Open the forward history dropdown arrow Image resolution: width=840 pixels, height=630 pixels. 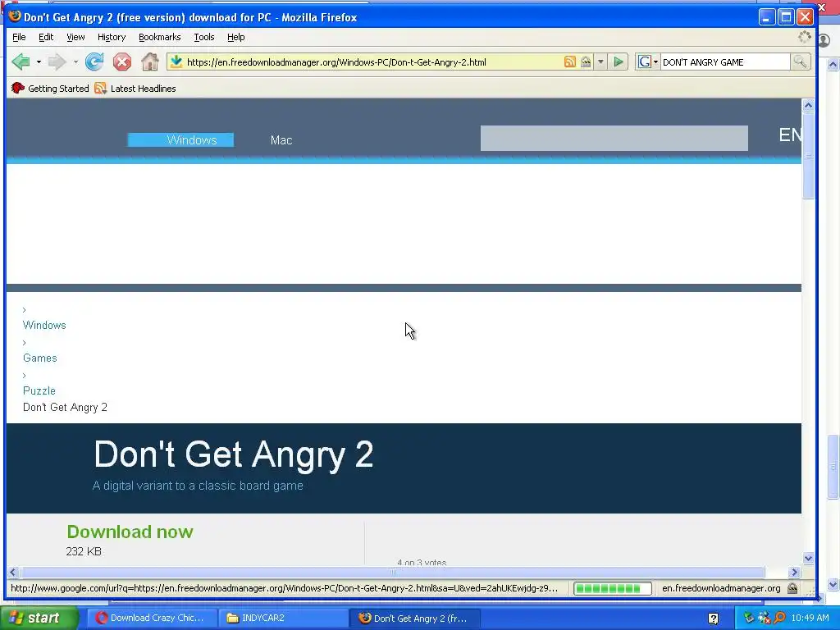[x=75, y=62]
